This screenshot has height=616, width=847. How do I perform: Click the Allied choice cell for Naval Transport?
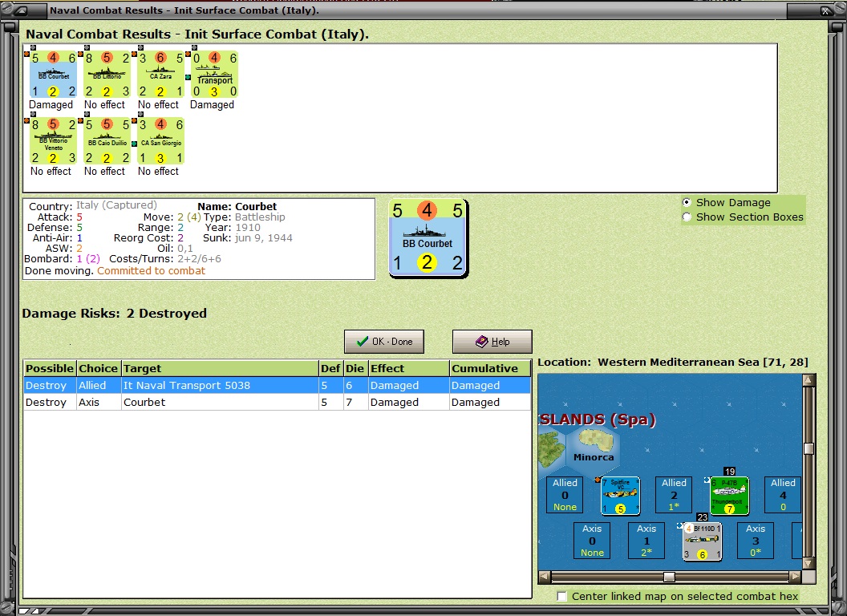pyautogui.click(x=99, y=385)
